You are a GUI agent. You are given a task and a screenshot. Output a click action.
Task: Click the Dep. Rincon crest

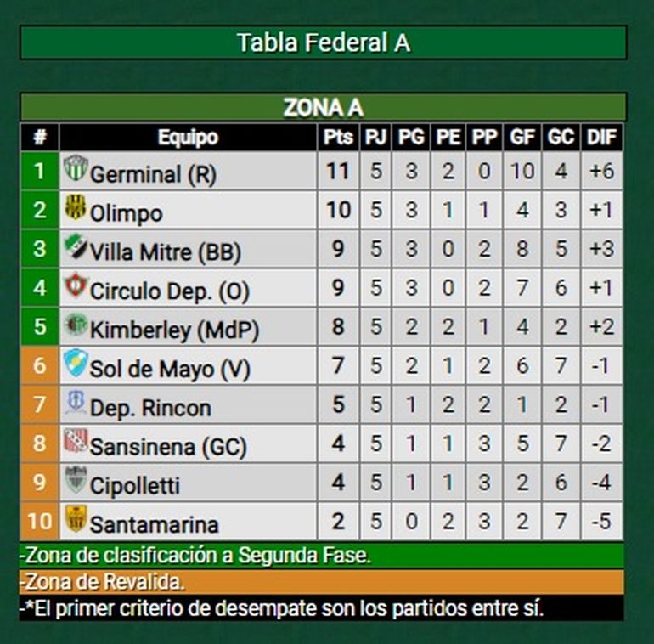point(76,403)
